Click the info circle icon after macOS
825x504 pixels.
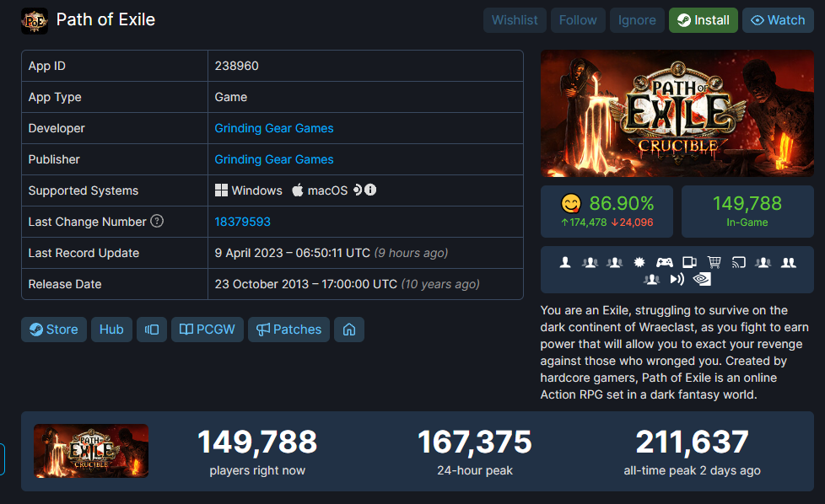[370, 190]
